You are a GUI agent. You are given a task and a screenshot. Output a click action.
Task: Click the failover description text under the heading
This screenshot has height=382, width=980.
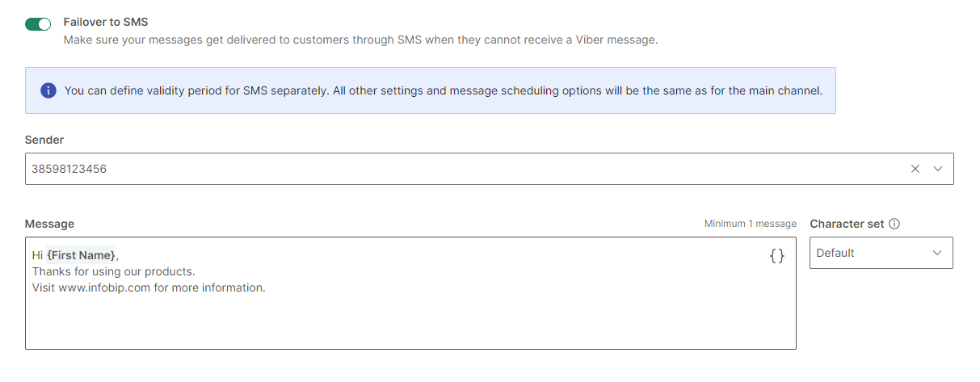(x=360, y=40)
